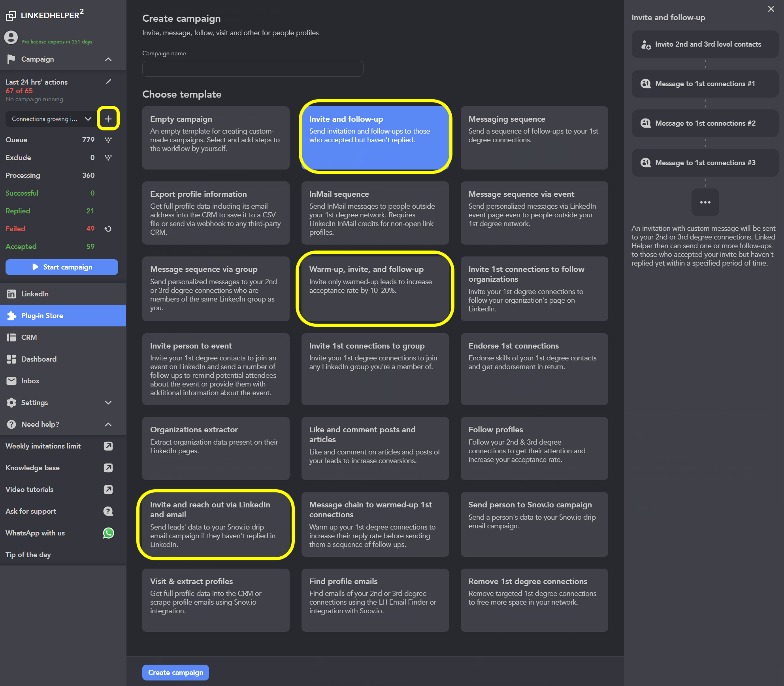Open LinkedIn from the sidebar
784x686 pixels.
(63, 294)
